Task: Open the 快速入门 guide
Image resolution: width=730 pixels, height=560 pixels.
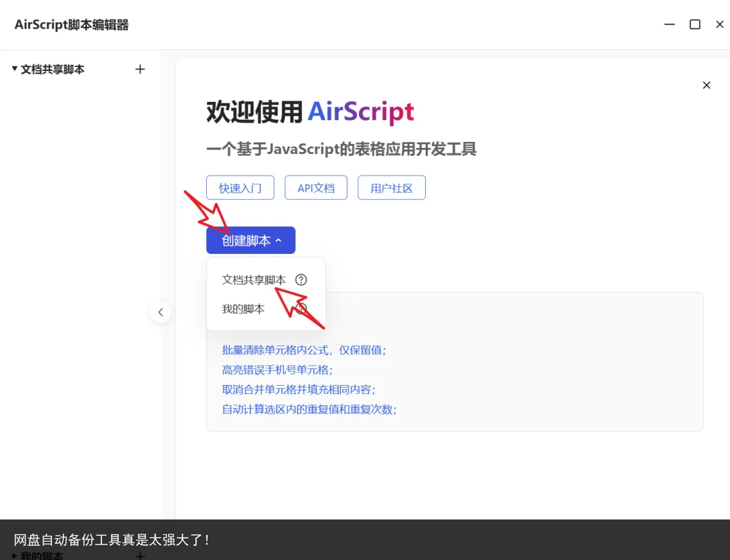Action: click(240, 188)
